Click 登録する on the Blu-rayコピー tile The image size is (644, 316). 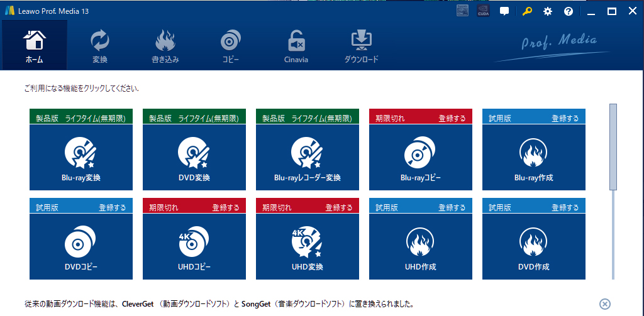(x=452, y=119)
